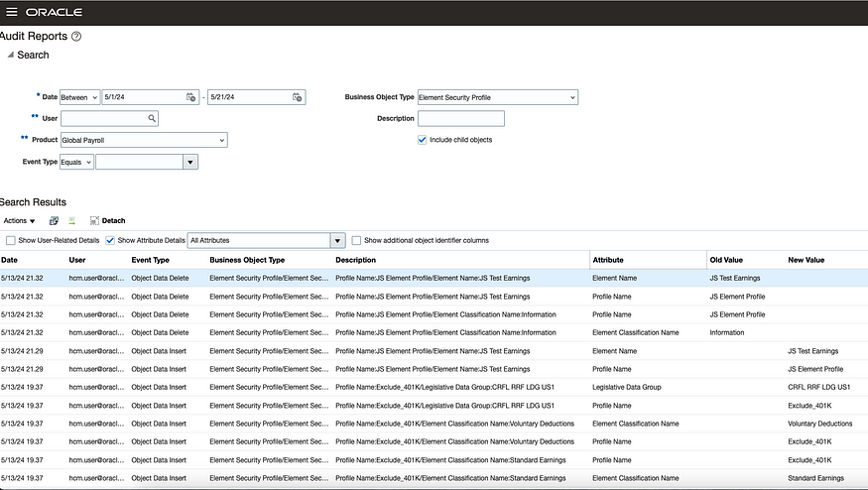The image size is (868, 490).
Task: Click the export to Excel icon
Action: pyautogui.click(x=55, y=220)
